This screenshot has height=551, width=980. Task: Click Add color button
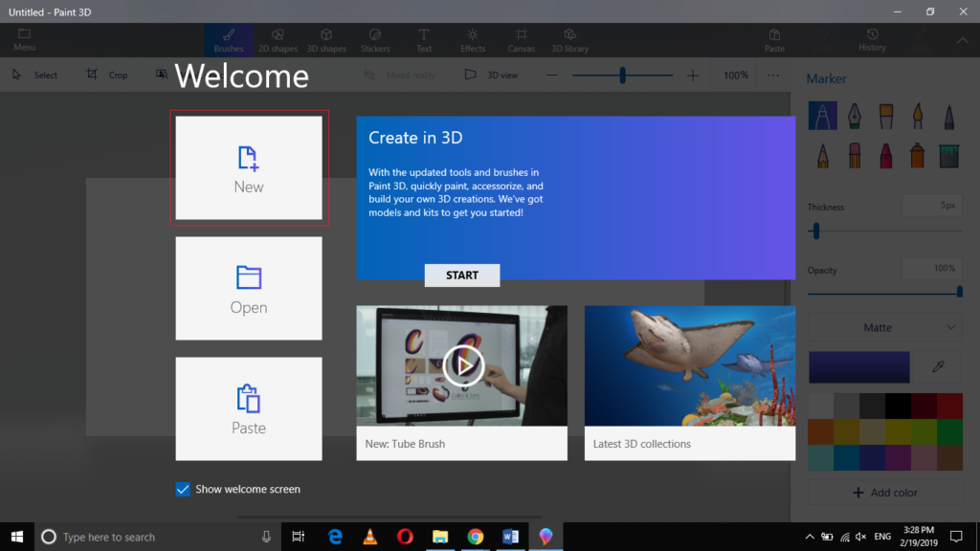[x=883, y=493]
